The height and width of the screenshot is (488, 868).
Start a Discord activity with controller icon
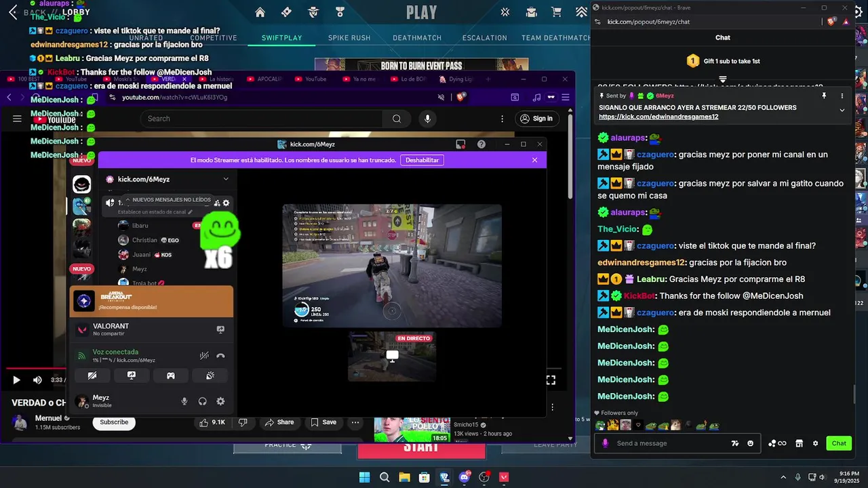(x=171, y=375)
